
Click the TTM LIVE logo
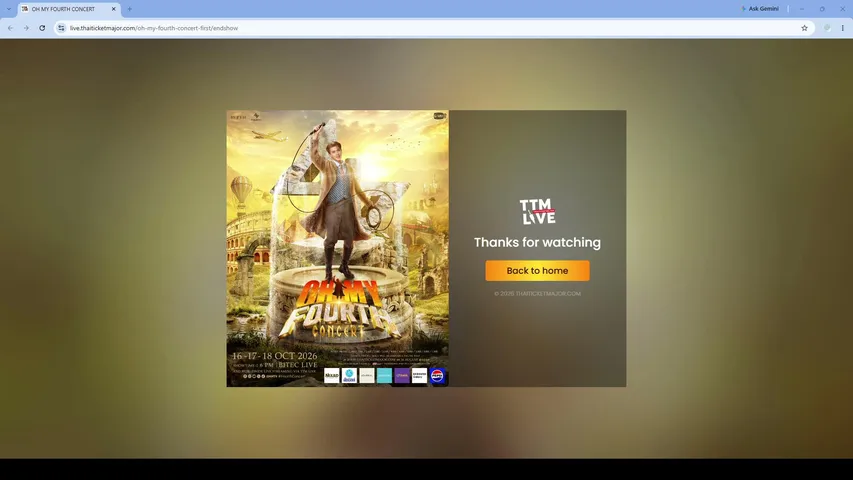(x=537, y=211)
